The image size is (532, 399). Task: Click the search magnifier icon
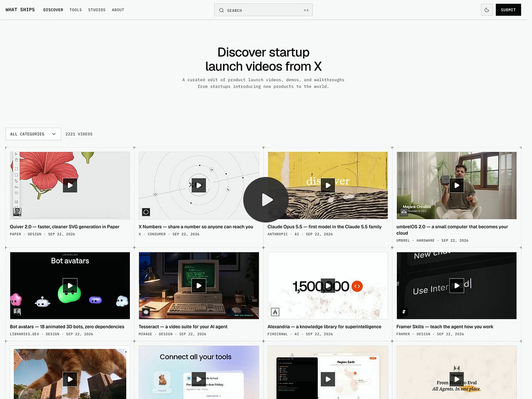(221, 10)
